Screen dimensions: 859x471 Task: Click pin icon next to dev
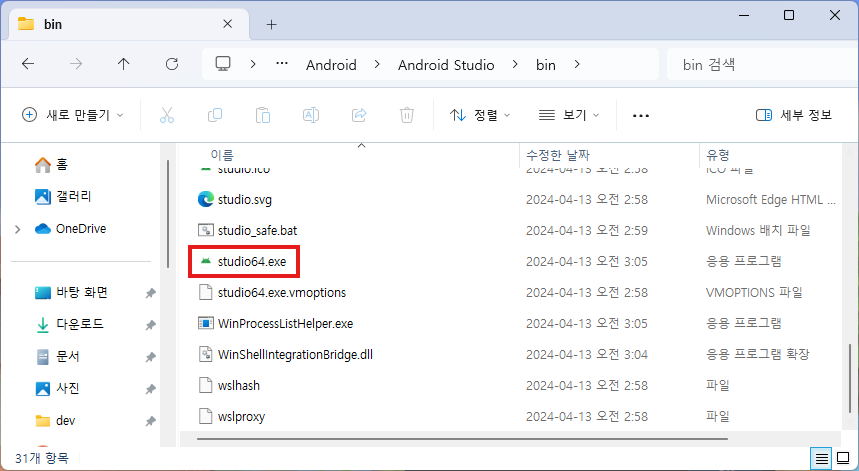pos(150,421)
